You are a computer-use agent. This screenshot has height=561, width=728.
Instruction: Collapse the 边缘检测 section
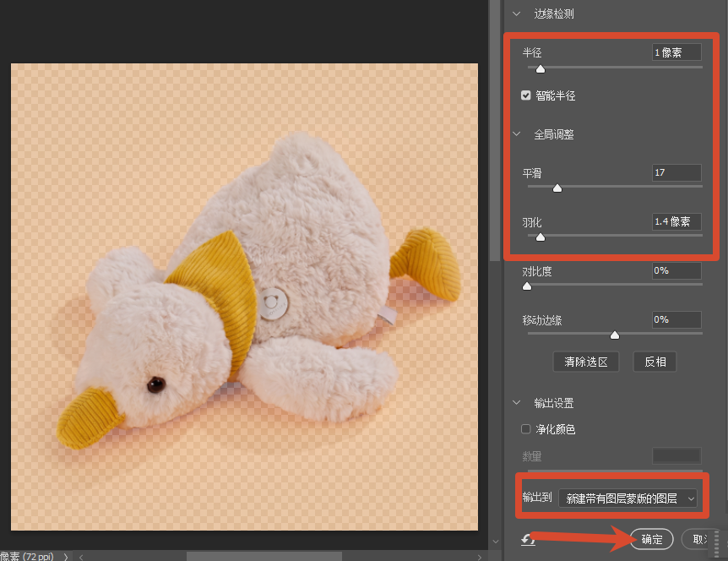pos(516,14)
